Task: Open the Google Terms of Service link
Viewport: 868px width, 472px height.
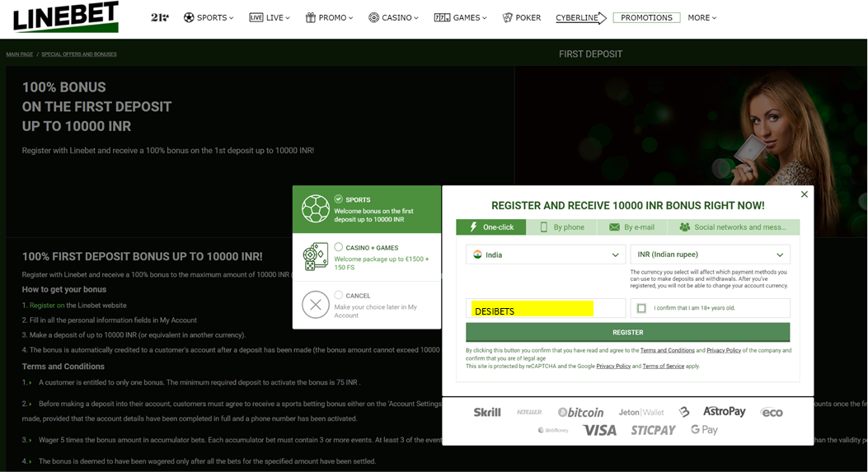Action: [x=664, y=367]
